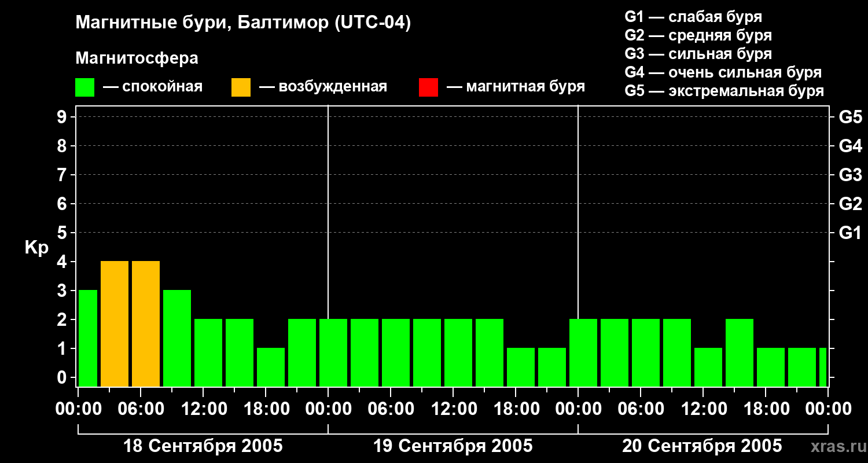The width and height of the screenshot is (868, 463).
Task: Click the date label '19 Сентября 2005'
Action: click(x=453, y=446)
